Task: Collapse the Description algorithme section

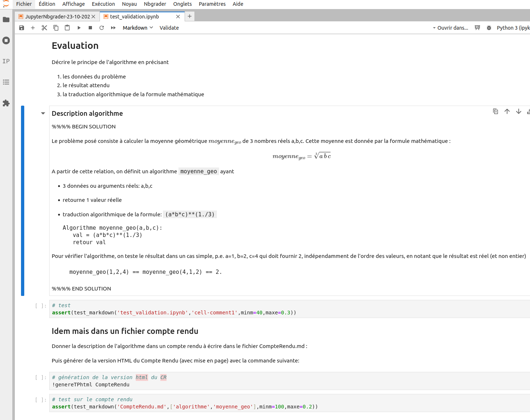Action: pyautogui.click(x=43, y=114)
